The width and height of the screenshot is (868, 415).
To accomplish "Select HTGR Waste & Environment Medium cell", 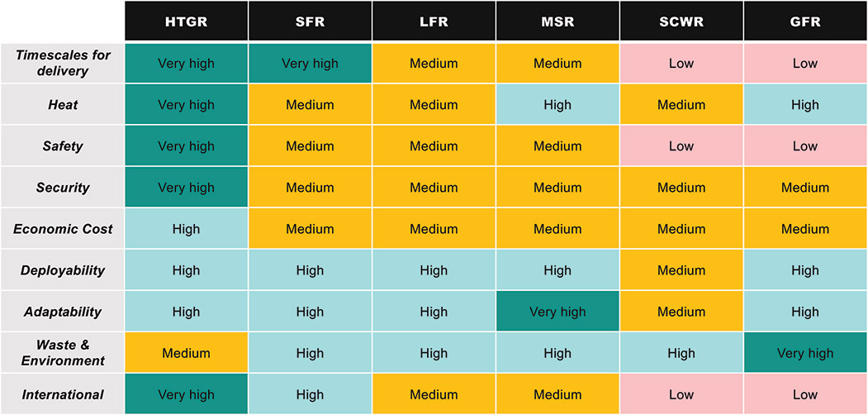I will click(x=186, y=353).
